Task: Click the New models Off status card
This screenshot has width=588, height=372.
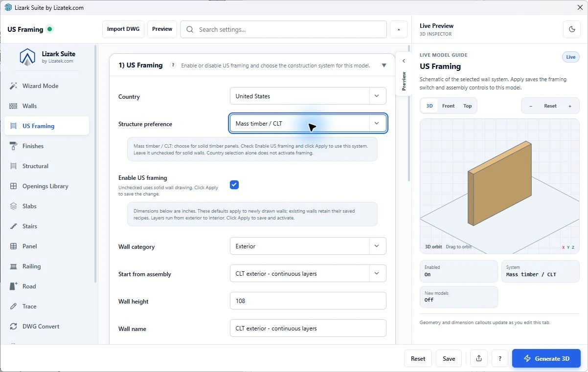Action: click(458, 297)
